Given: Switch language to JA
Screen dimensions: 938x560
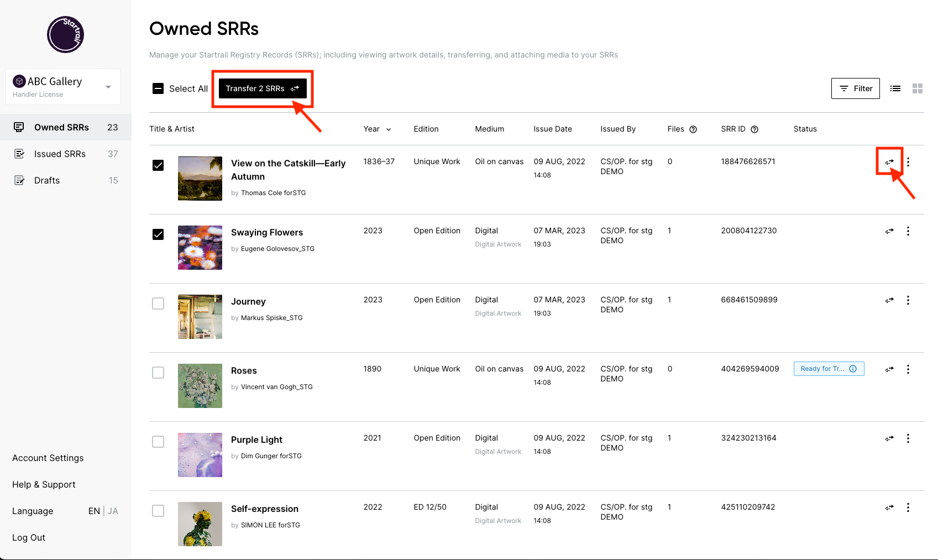Looking at the screenshot, I should click(113, 511).
